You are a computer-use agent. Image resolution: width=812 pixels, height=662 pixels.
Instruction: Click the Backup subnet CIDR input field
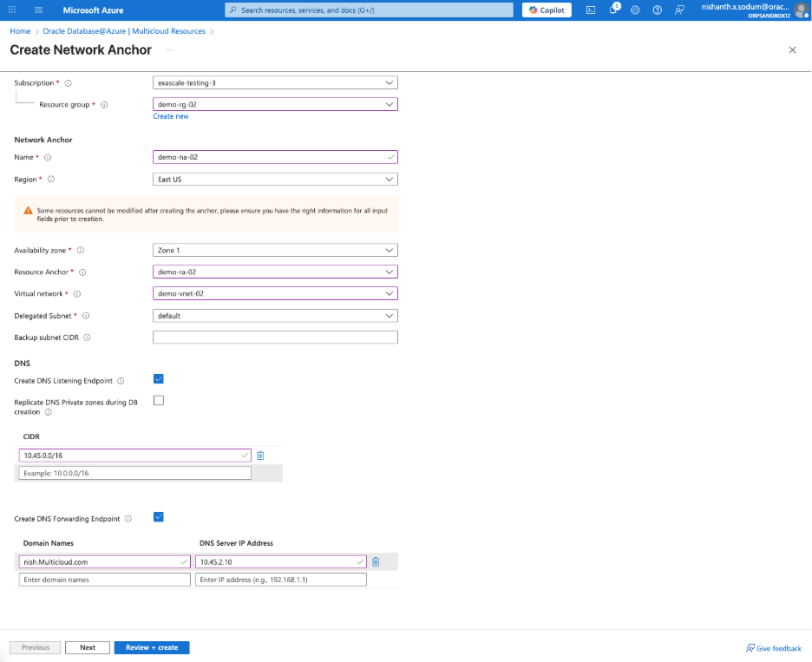pos(275,338)
